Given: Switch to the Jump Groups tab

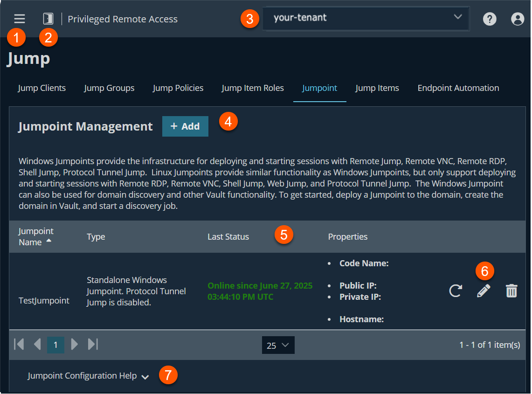Looking at the screenshot, I should pyautogui.click(x=109, y=88).
